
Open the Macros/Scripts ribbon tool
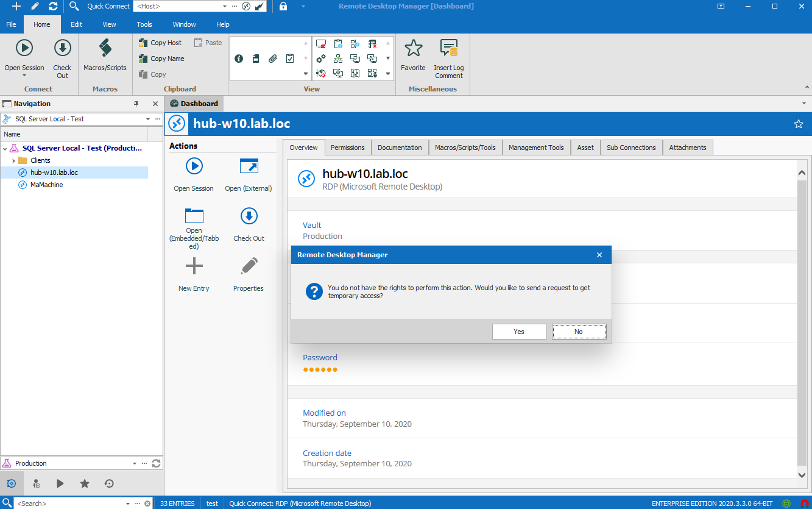[x=105, y=48]
